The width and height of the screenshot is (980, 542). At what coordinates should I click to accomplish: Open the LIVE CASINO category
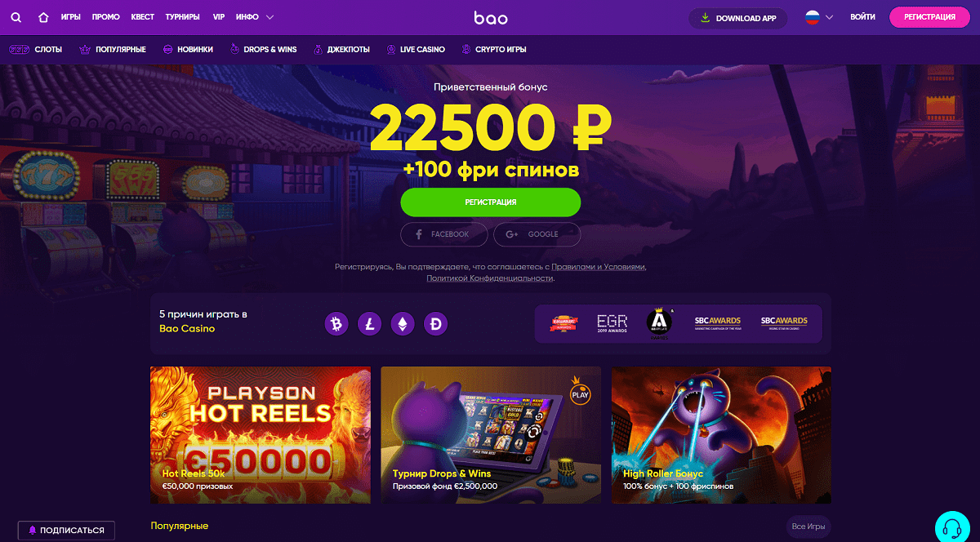coord(416,50)
